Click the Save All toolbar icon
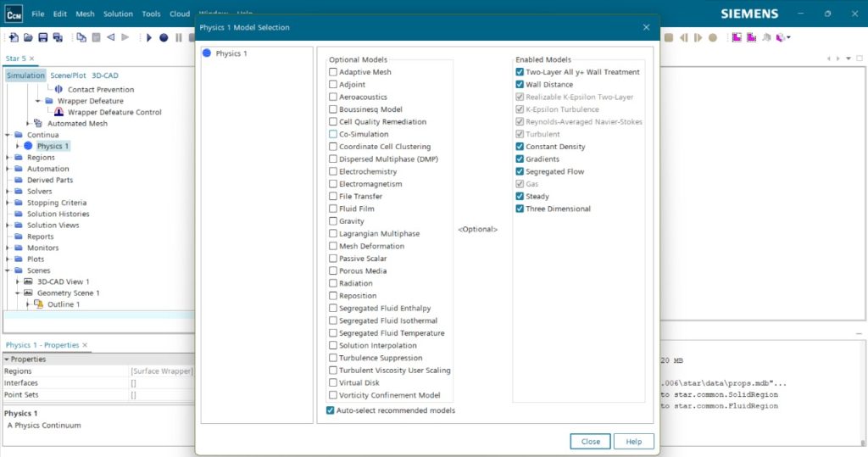This screenshot has width=868, height=457. tap(57, 37)
